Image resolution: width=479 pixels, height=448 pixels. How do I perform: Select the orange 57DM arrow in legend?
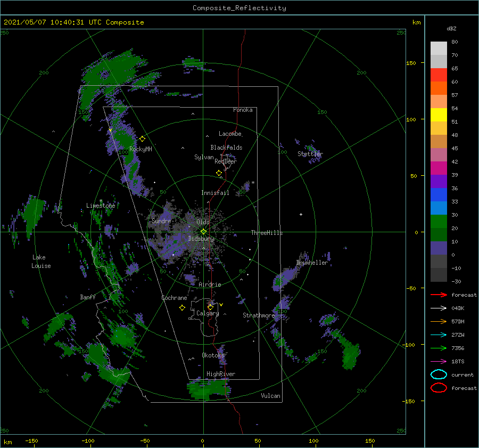pos(439,321)
